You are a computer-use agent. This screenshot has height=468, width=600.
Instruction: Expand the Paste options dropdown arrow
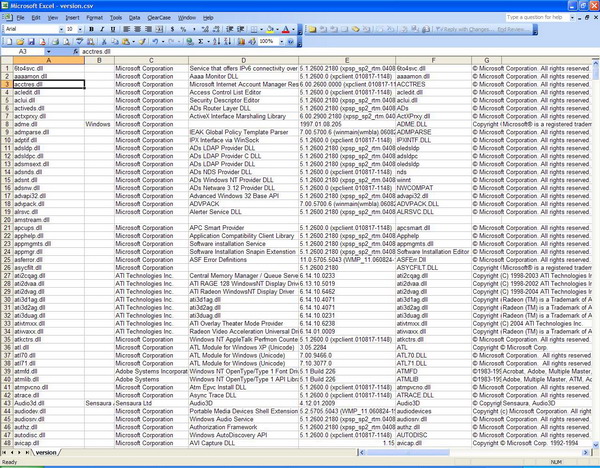(133, 42)
